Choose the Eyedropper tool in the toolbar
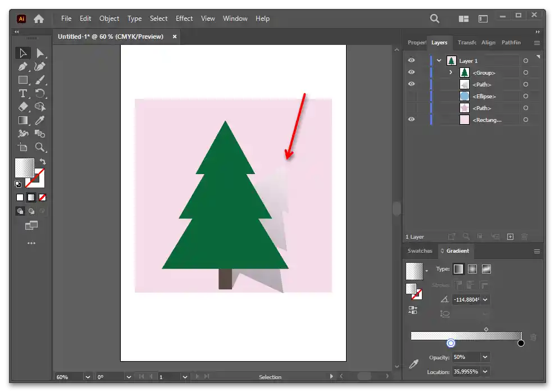 click(40, 120)
